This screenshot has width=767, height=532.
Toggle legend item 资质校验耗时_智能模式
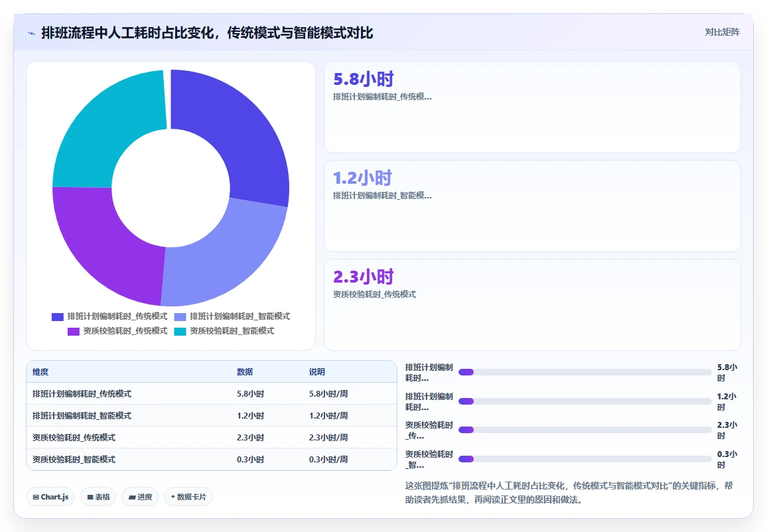point(224,331)
